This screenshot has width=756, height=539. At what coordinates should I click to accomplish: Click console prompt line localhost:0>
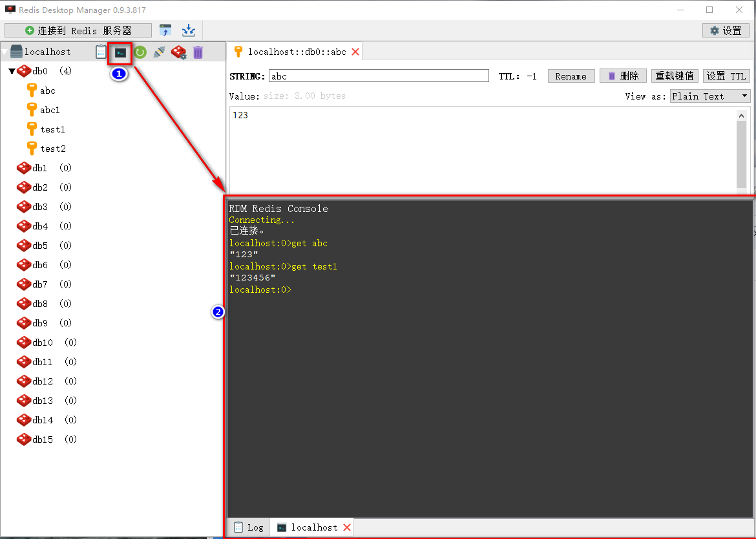pyautogui.click(x=260, y=290)
